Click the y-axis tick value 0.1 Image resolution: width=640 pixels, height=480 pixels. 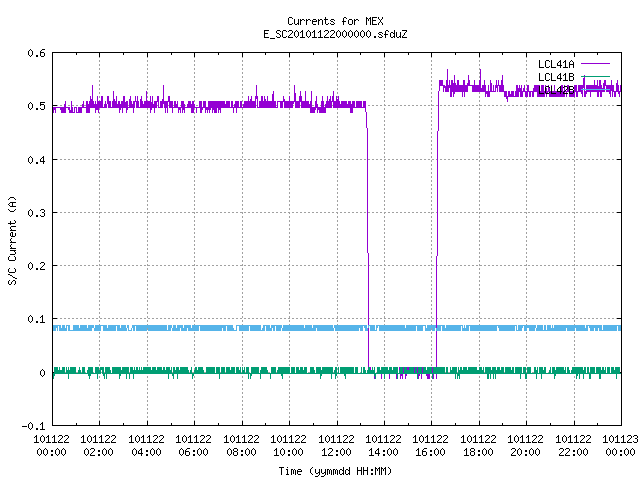(x=36, y=319)
